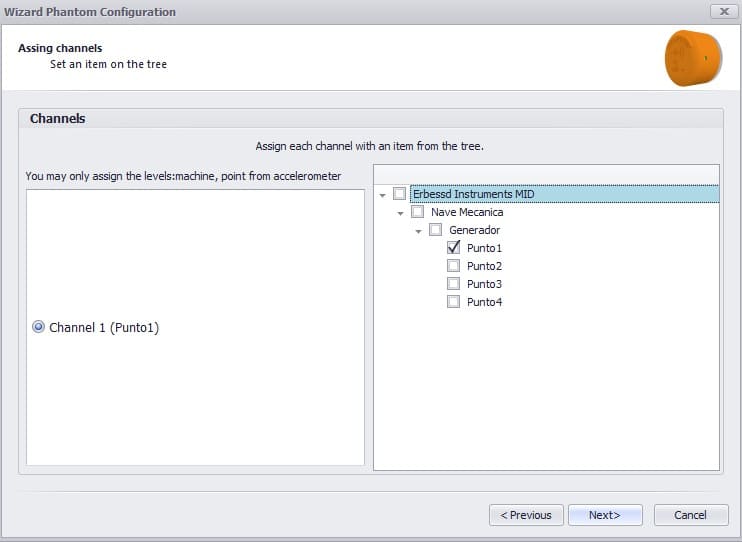The width and height of the screenshot is (742, 542).
Task: Highlight the Erbessd Instruments MID row
Action: [565, 194]
